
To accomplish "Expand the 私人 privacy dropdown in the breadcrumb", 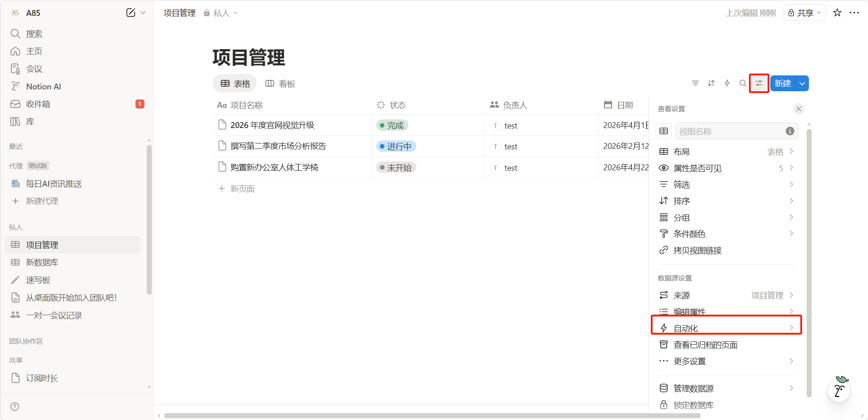I will (221, 13).
